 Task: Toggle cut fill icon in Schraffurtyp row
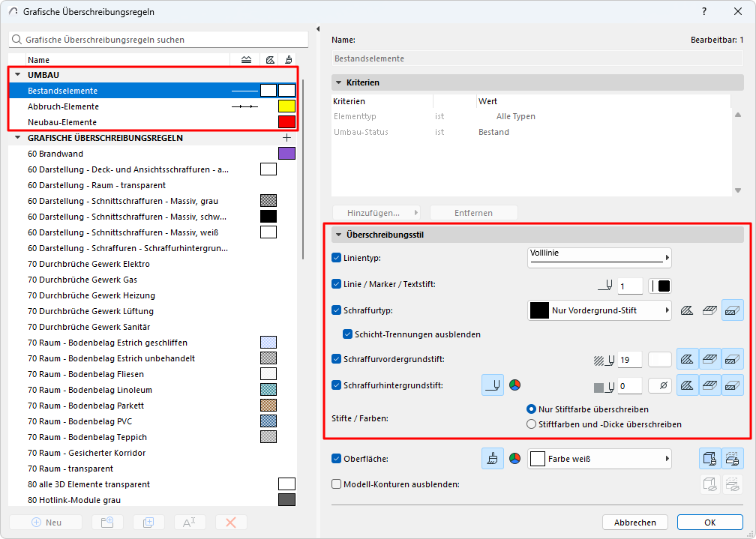[x=687, y=310]
